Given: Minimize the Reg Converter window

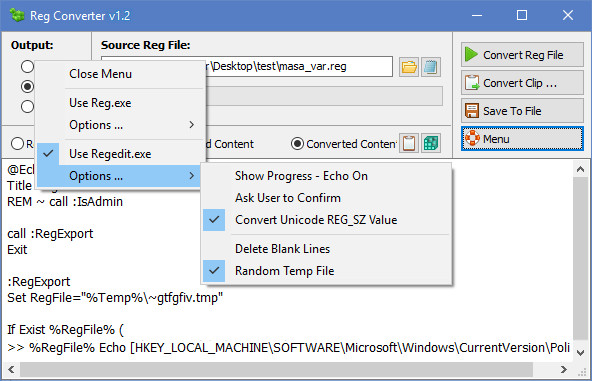Looking at the screenshot, I should (477, 15).
